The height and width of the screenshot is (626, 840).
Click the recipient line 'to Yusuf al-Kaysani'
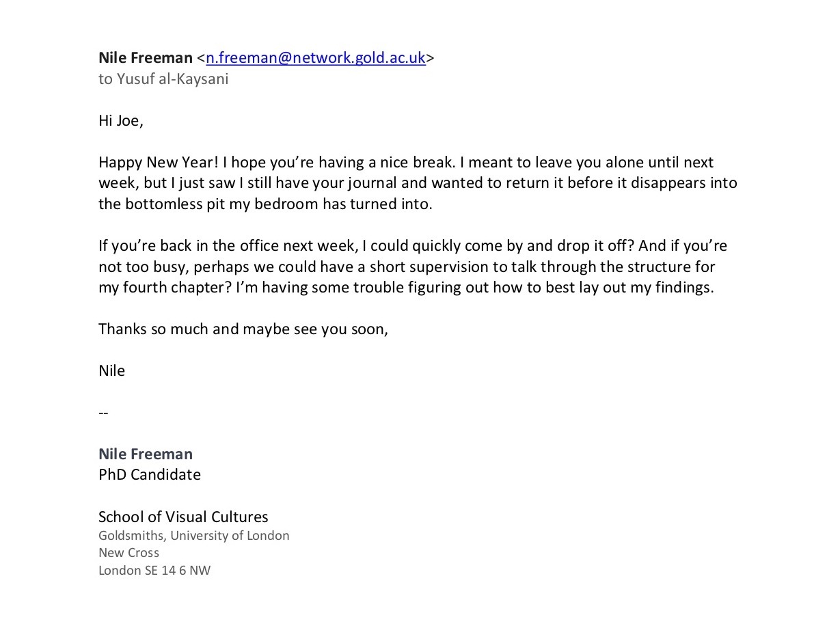[x=163, y=79]
